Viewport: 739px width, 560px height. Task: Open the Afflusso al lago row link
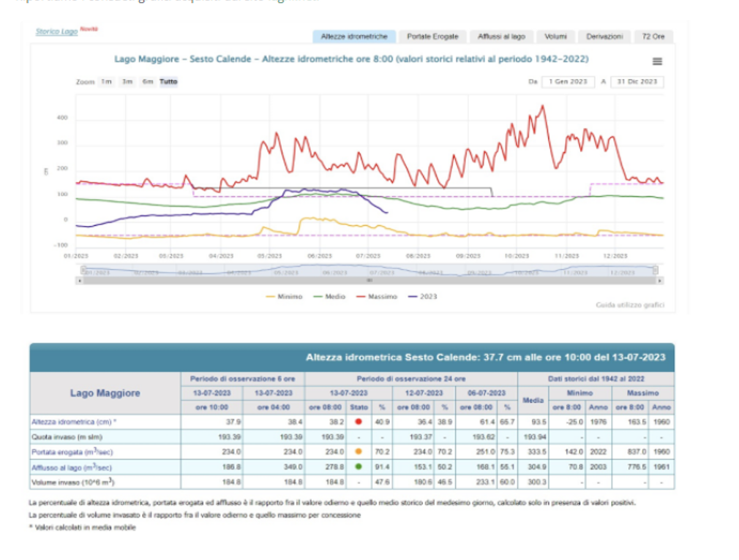pyautogui.click(x=72, y=467)
